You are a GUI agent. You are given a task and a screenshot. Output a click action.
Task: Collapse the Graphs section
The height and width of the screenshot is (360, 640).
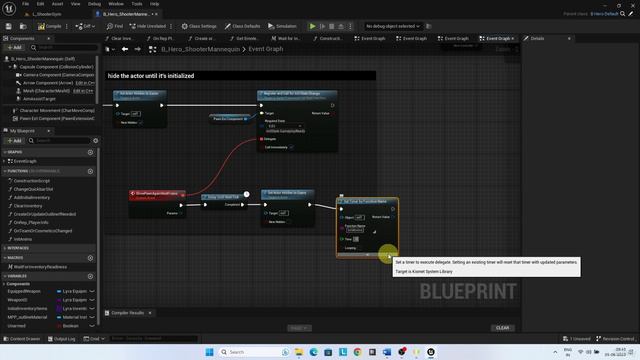[5, 152]
